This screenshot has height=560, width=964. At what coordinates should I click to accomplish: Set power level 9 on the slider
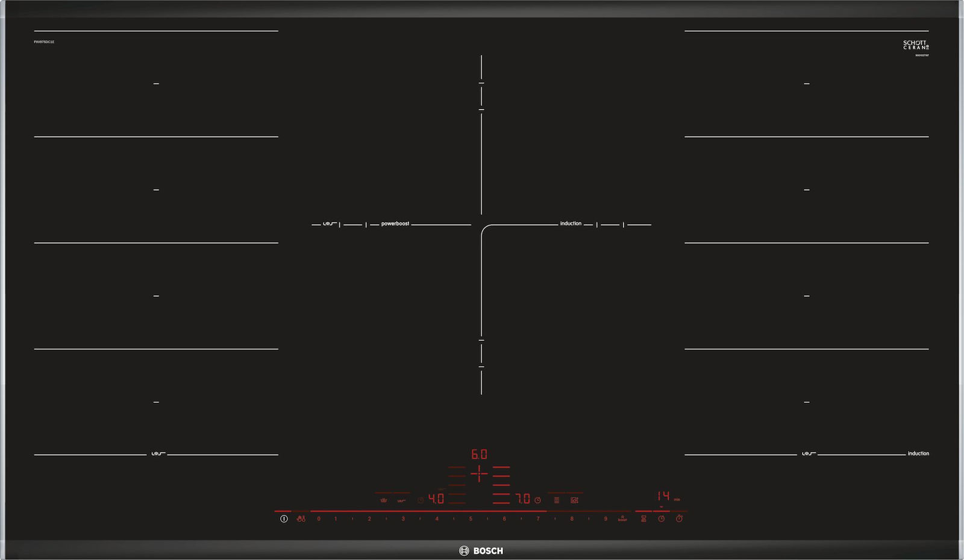point(606,518)
